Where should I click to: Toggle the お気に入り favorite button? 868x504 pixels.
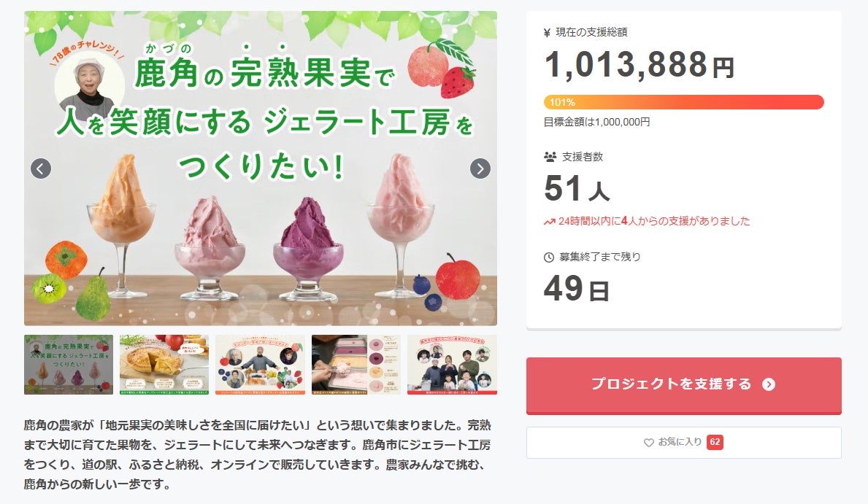click(683, 443)
